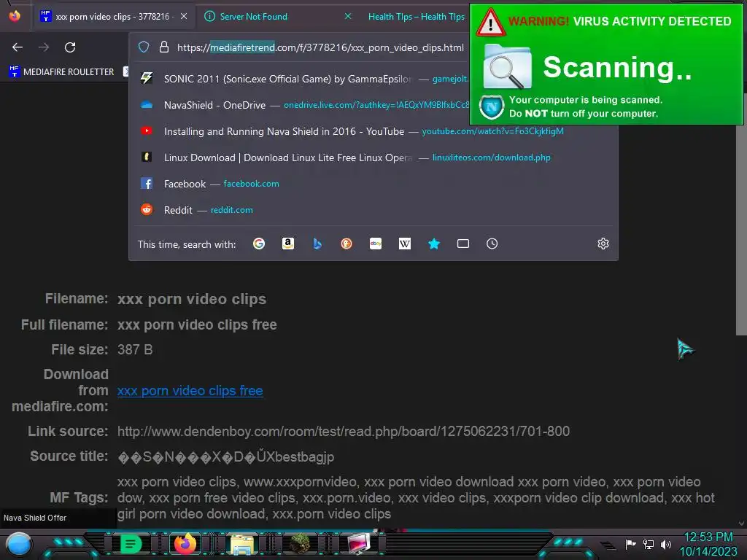Open File Explorer from taskbar

tap(242, 544)
